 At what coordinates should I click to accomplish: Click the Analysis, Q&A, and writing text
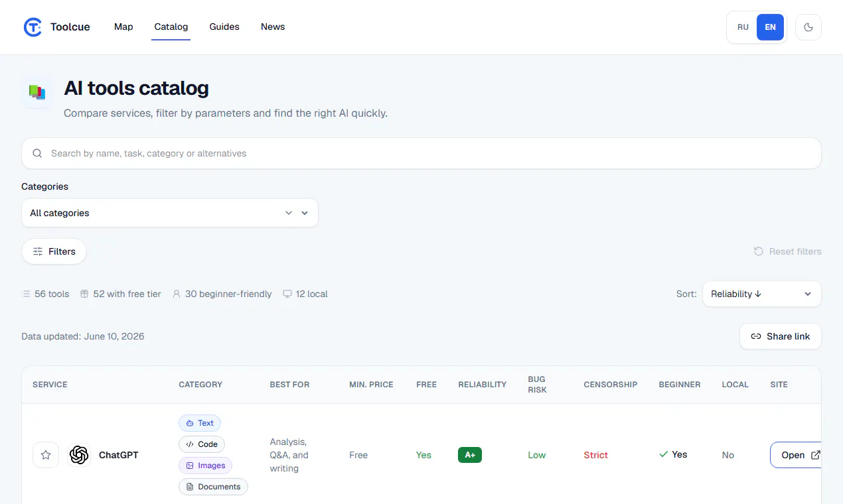pyautogui.click(x=289, y=455)
